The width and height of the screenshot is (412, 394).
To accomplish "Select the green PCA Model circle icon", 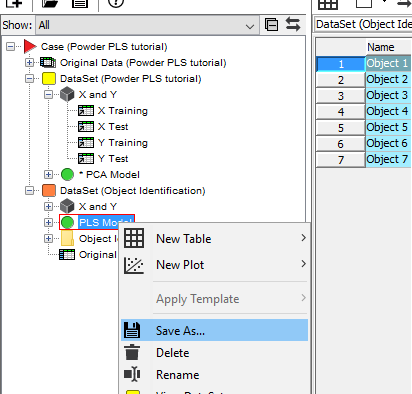I will 67,174.
